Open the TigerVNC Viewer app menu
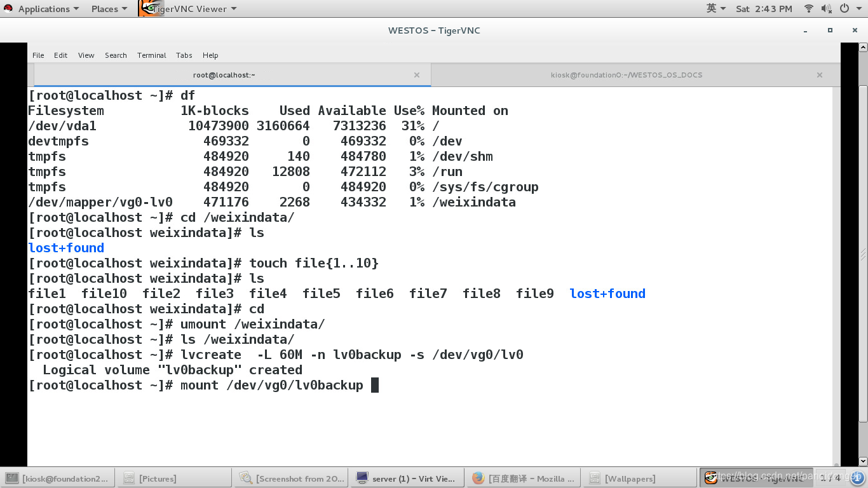The height and width of the screenshot is (488, 868). pos(194,9)
